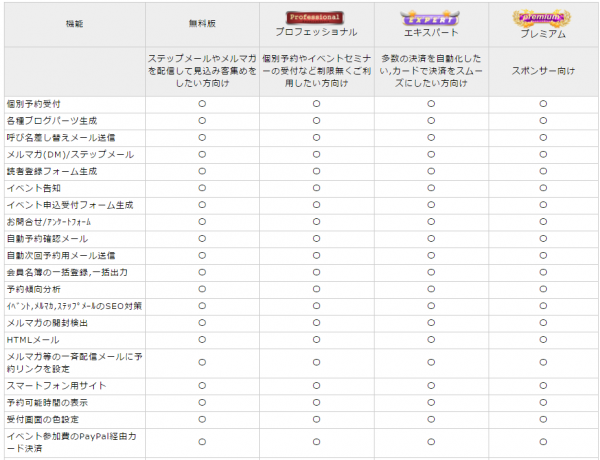Click the エキスパート circle in HTMLメール row
Viewport: 600px width, 460px height.
[431, 339]
